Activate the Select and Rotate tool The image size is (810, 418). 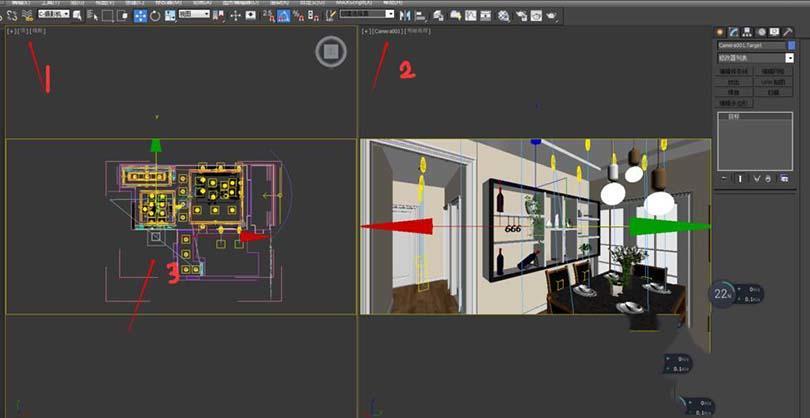pyautogui.click(x=155, y=16)
